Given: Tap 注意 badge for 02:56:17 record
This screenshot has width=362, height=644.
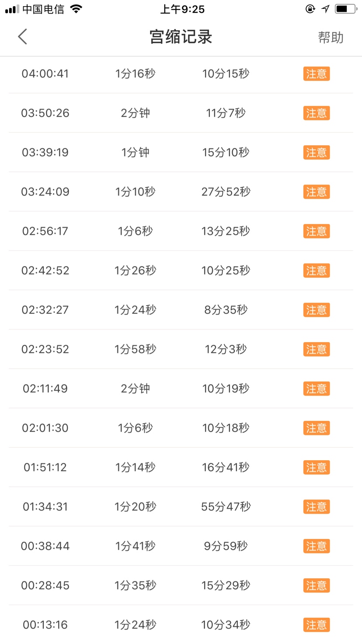Looking at the screenshot, I should click(317, 231).
